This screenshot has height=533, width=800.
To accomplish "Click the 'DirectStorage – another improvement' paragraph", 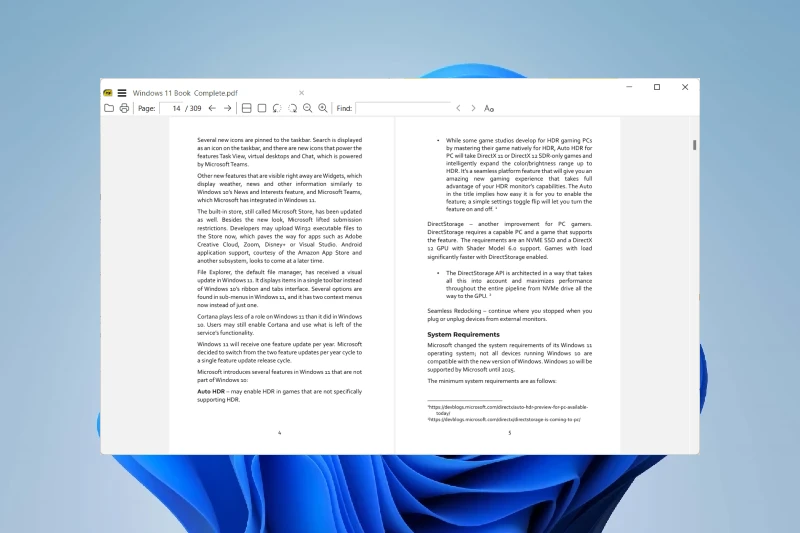I will (510, 240).
